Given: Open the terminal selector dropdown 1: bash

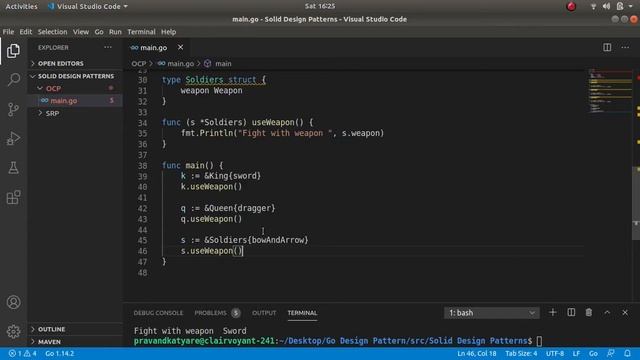Looking at the screenshot, I should [x=491, y=313].
